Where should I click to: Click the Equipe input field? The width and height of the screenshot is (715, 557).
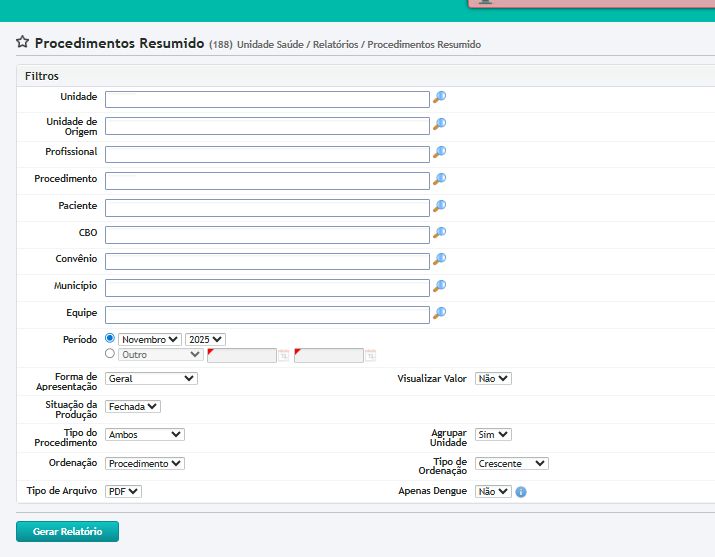click(267, 314)
